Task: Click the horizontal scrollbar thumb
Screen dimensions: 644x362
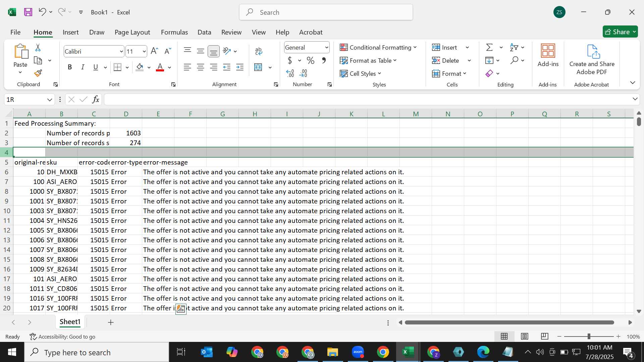Action: pos(509,322)
